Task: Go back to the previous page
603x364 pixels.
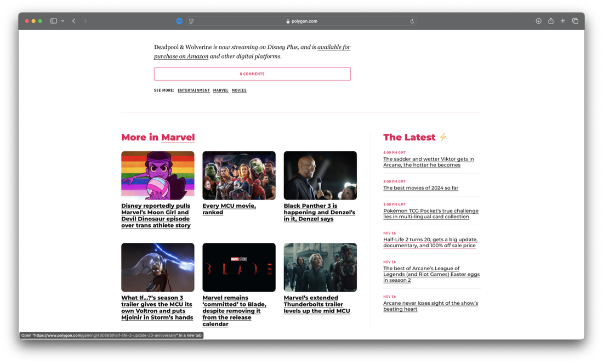Action: tap(74, 21)
